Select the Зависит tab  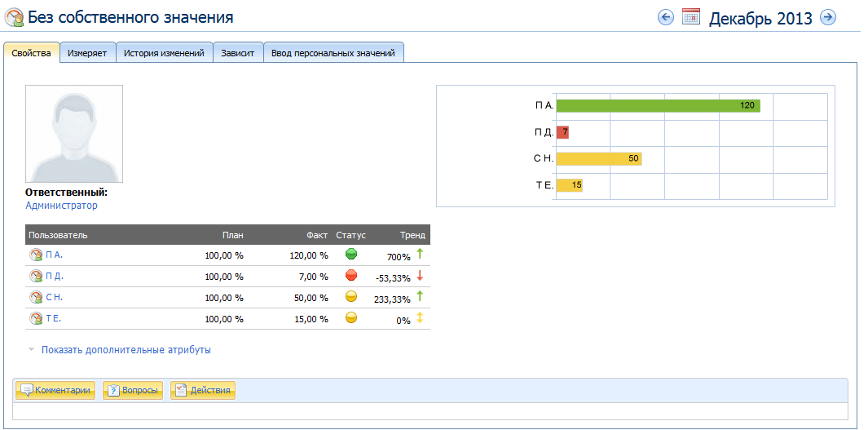coord(238,53)
